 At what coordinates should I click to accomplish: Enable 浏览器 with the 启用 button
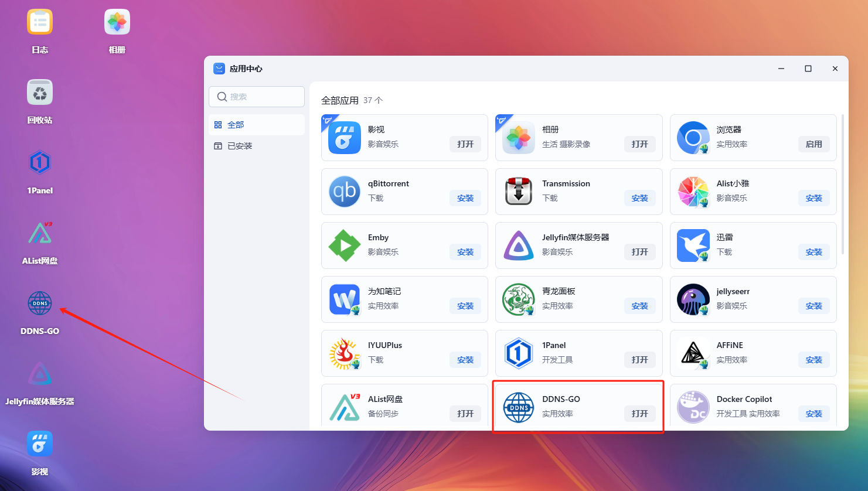813,144
